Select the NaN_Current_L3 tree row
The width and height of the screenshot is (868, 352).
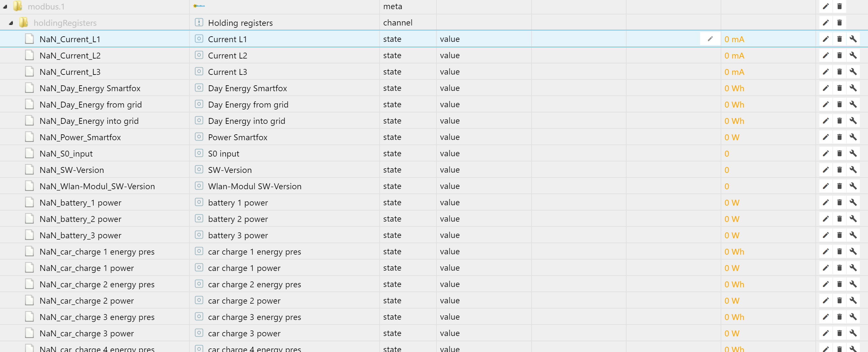point(70,72)
